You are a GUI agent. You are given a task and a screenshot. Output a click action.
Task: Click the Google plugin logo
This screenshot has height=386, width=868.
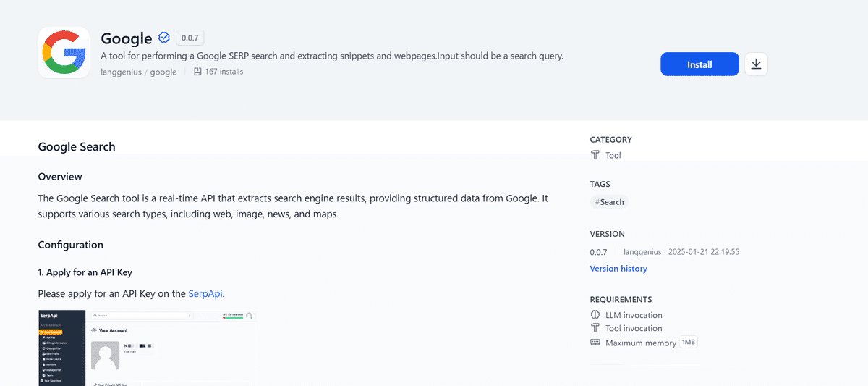point(64,52)
